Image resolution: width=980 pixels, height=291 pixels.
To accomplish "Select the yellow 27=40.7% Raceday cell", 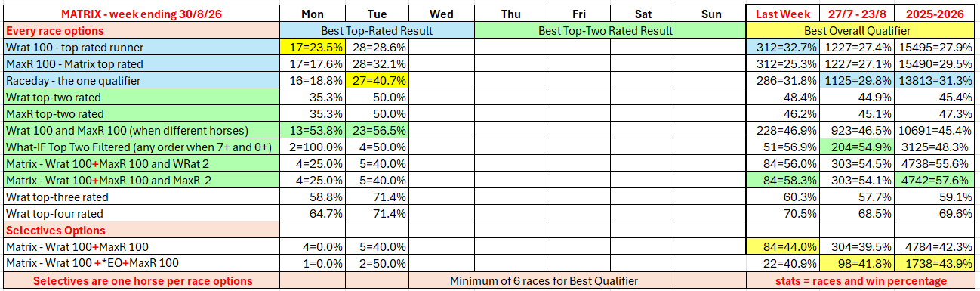I will pos(377,81).
